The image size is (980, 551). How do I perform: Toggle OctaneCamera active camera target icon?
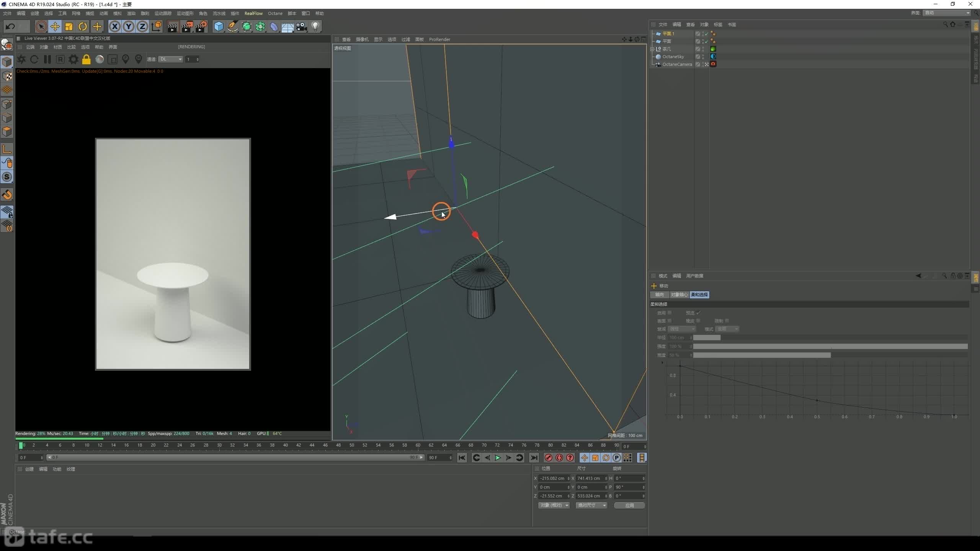pyautogui.click(x=707, y=64)
